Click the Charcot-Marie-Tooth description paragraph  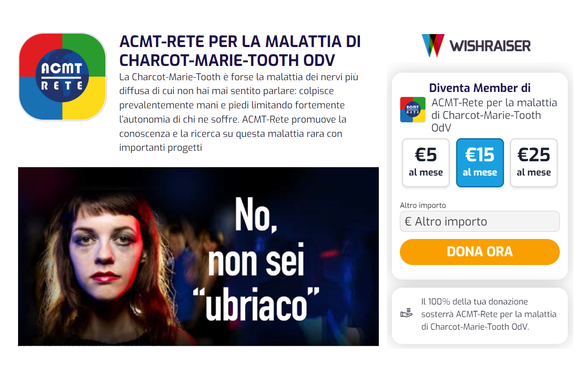(239, 112)
